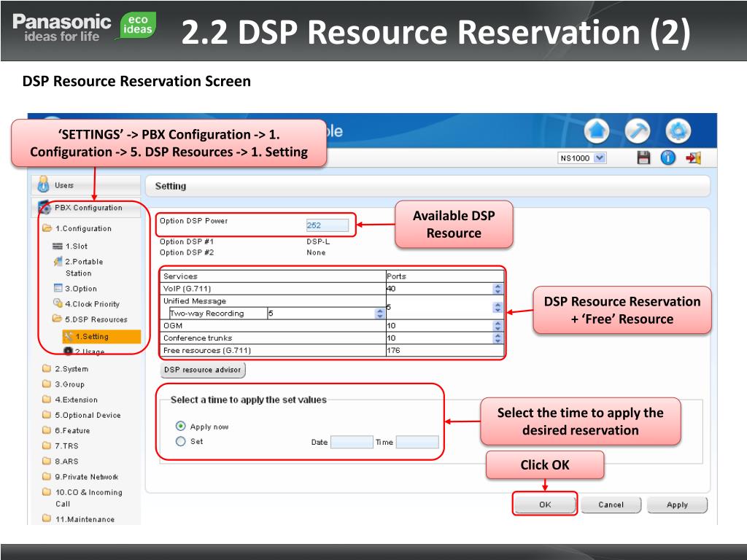Viewport: 747px width, 560px height.
Task: Expand the 9.Private Network folder
Action: click(x=80, y=477)
